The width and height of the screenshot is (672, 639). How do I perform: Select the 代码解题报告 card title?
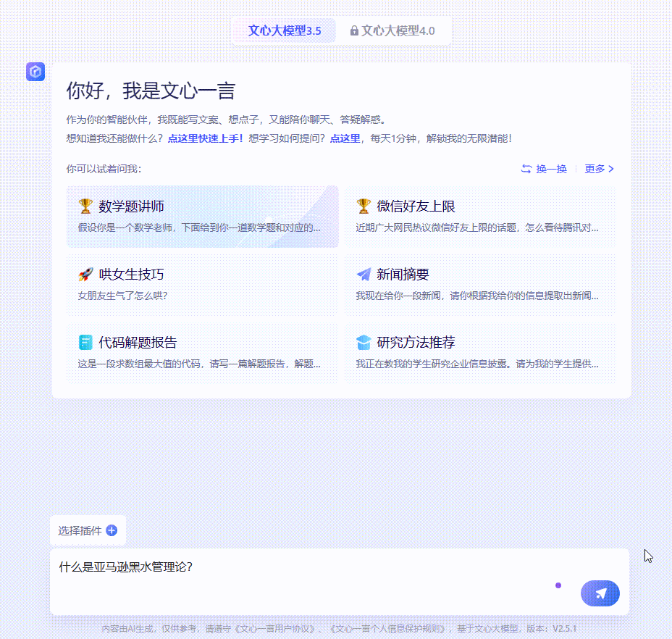coord(138,343)
